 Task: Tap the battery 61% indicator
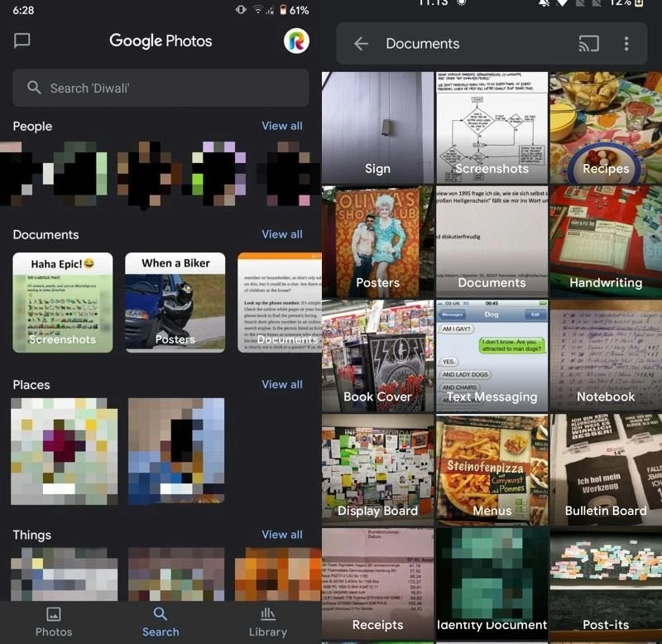tap(295, 10)
